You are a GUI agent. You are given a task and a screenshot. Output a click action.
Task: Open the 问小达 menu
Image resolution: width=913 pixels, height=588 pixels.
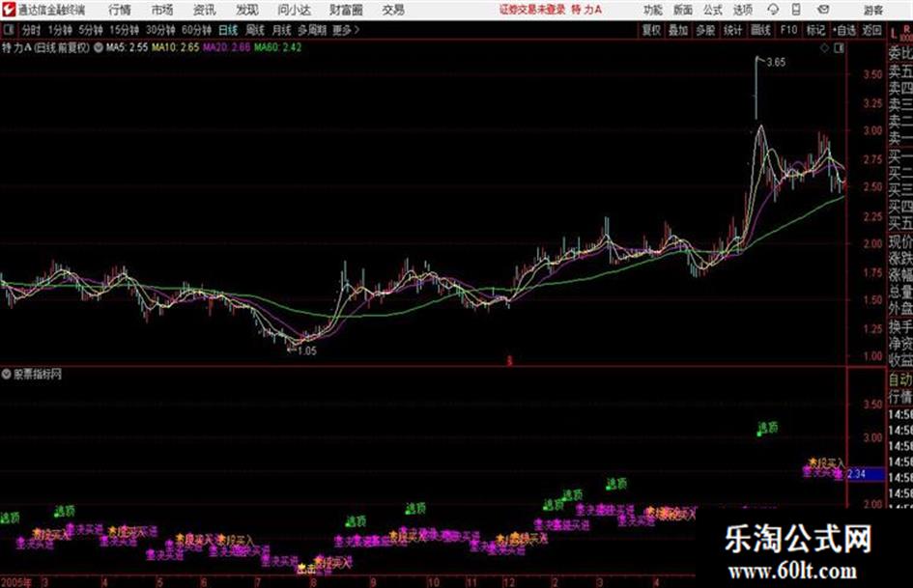click(x=294, y=10)
